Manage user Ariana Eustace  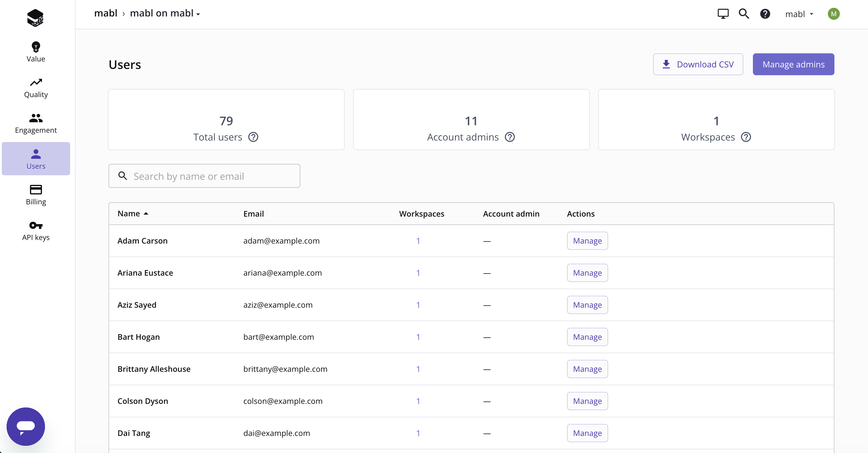coord(587,272)
